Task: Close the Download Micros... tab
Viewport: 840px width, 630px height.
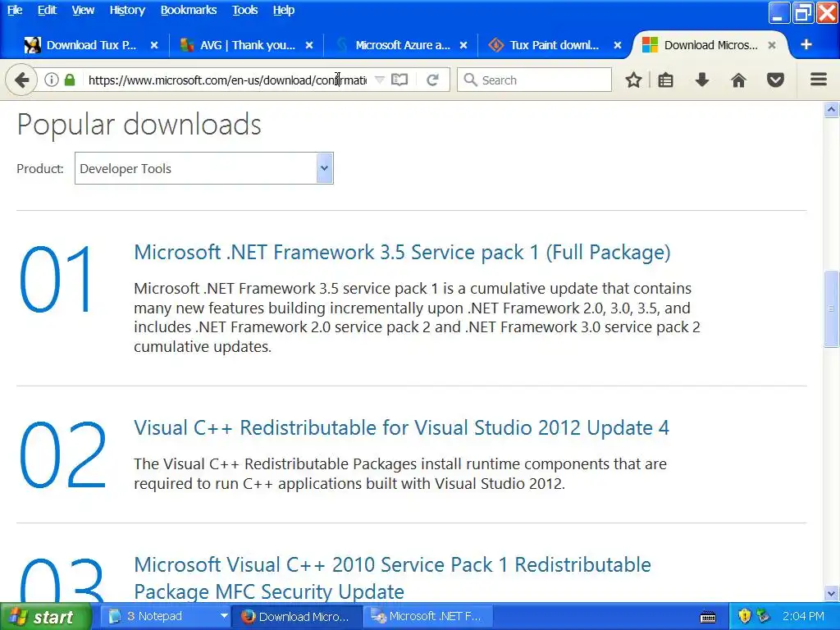Action: point(772,45)
